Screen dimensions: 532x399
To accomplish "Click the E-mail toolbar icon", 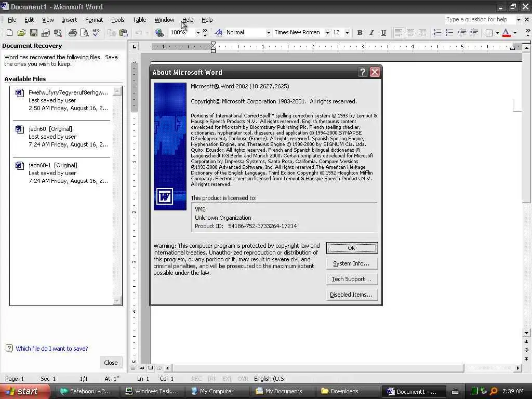I will pos(46,33).
